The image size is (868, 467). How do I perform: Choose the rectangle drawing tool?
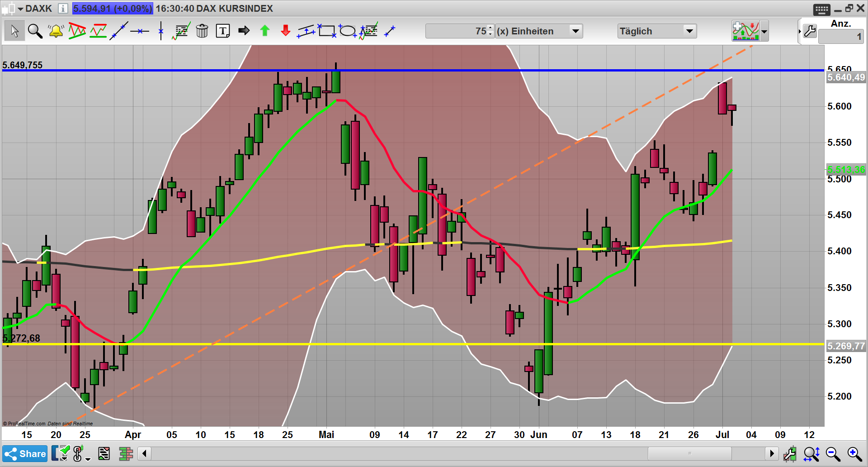(327, 31)
